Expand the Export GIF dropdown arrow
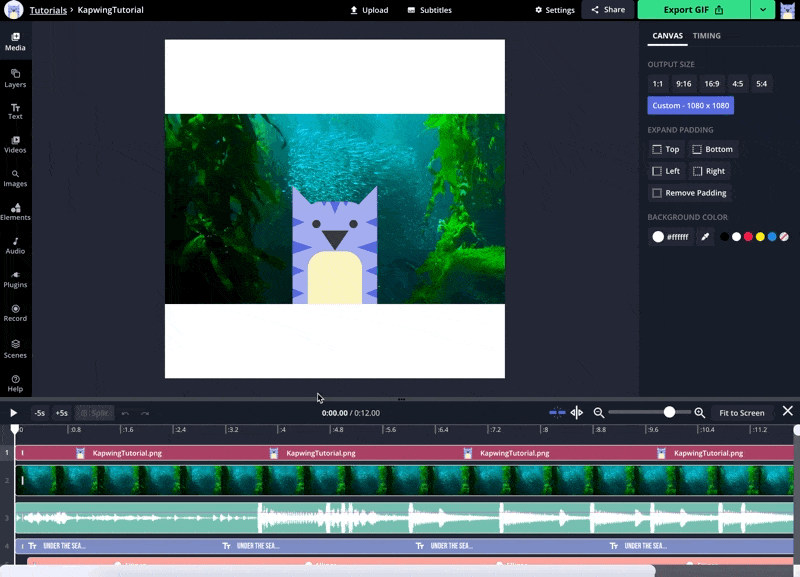 [x=764, y=10]
